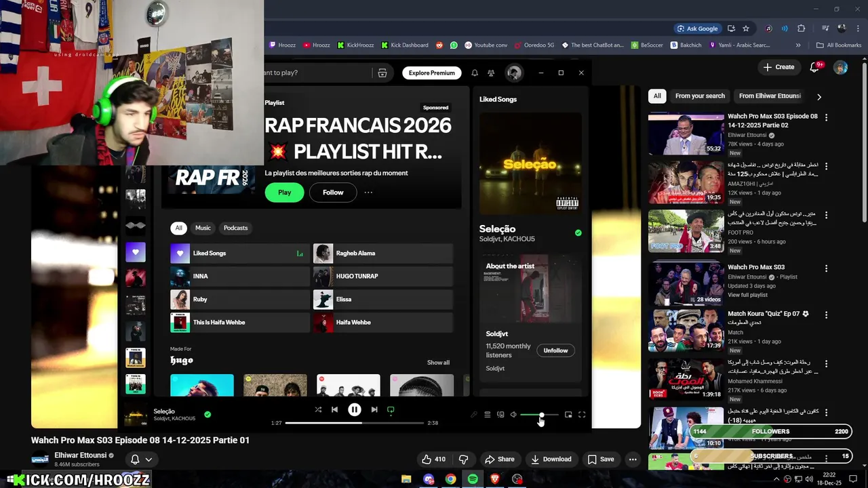Select the Music filter chip in Spotify
The image size is (868, 488).
coord(203,228)
